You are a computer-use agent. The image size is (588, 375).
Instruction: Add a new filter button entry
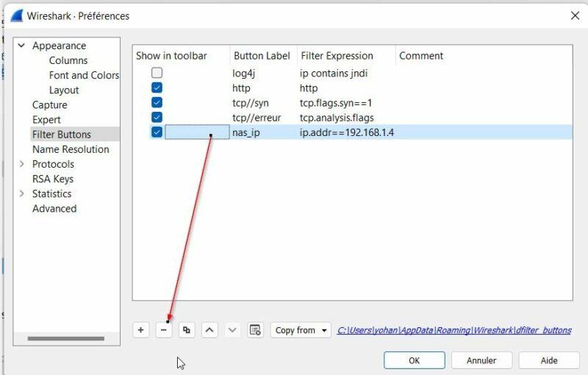click(x=140, y=330)
